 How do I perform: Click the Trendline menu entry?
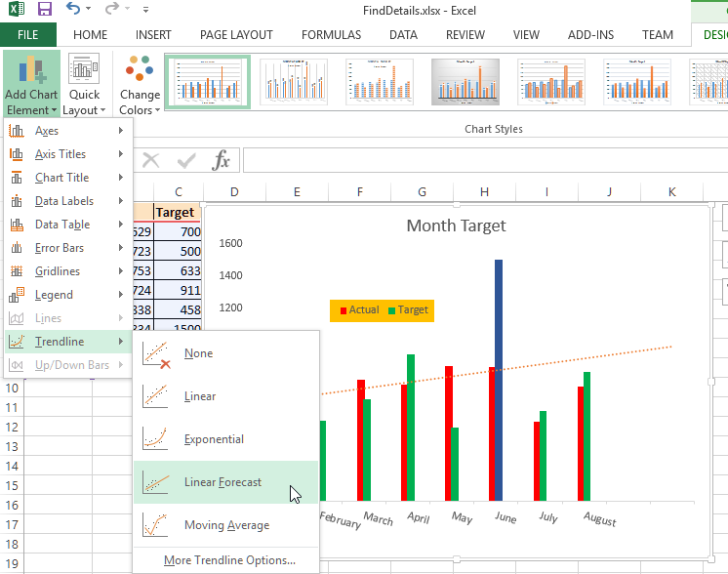[x=67, y=342]
